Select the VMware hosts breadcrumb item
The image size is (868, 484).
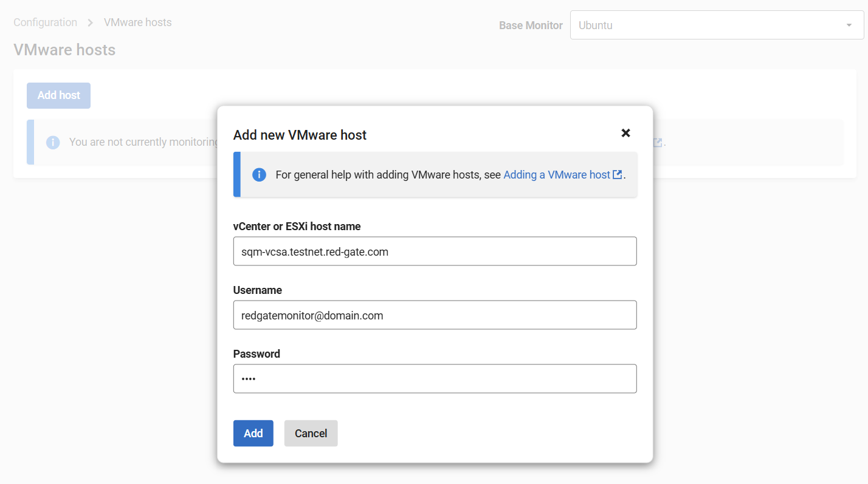point(137,22)
